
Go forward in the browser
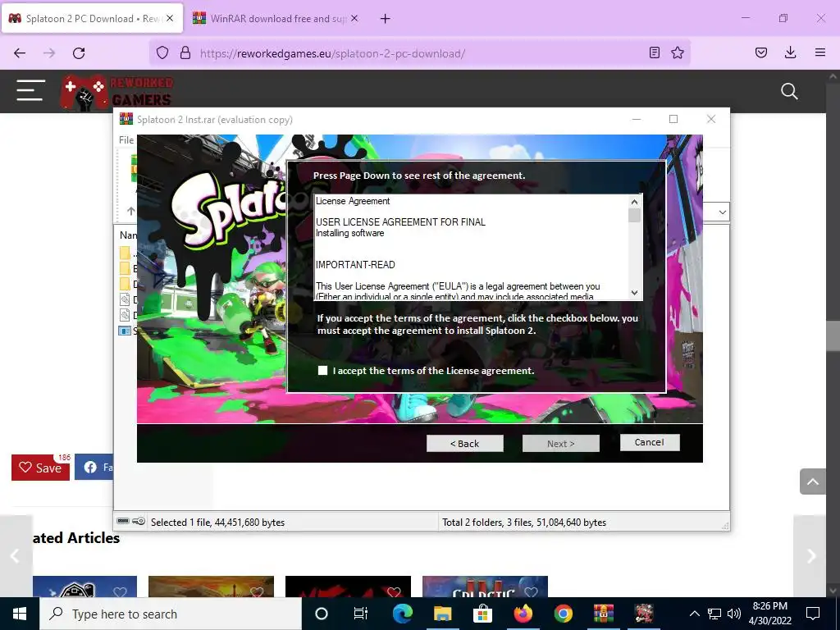tap(49, 53)
